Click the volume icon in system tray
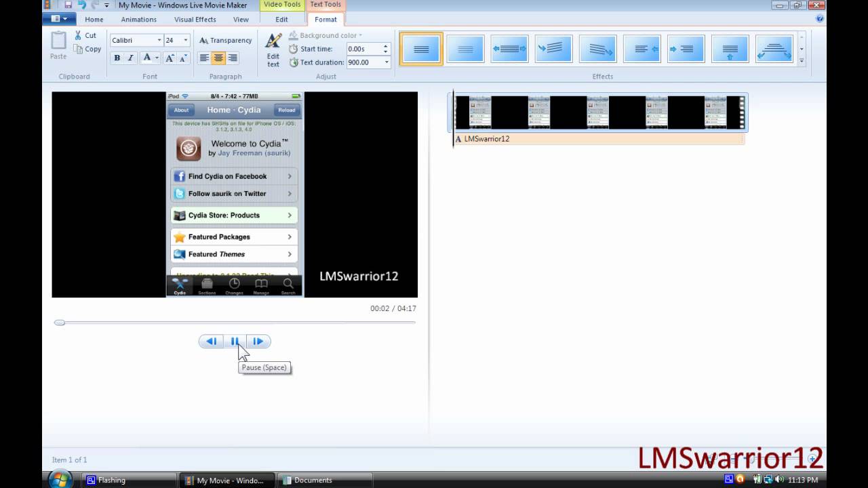 tap(781, 480)
